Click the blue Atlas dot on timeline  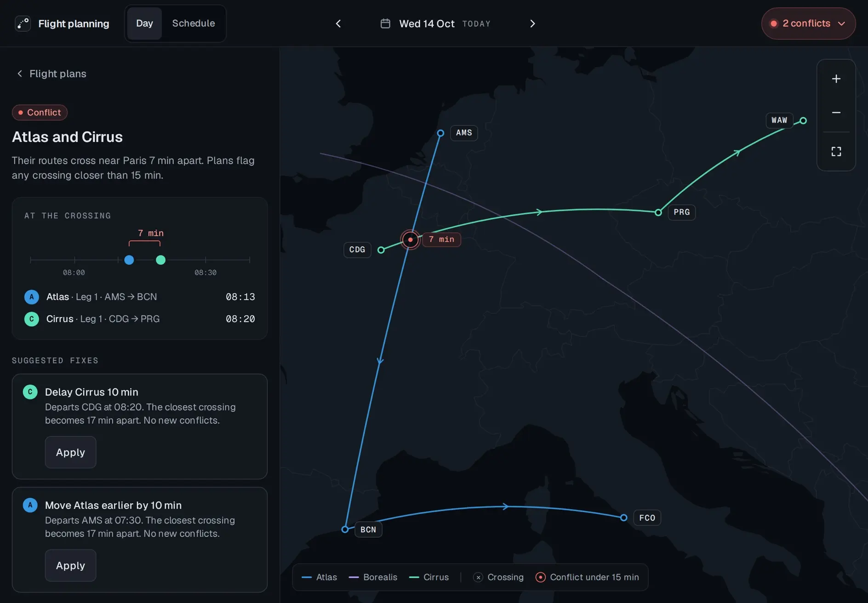click(129, 260)
